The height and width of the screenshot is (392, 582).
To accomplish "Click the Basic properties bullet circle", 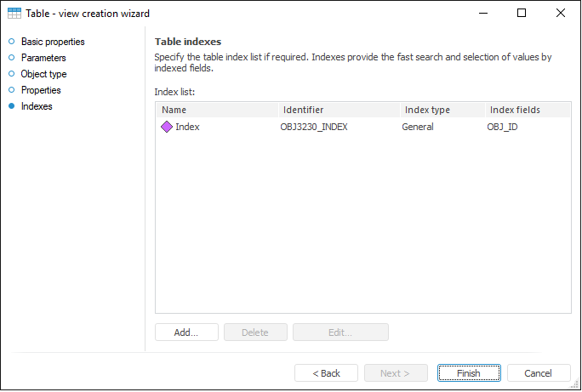I will pos(11,42).
